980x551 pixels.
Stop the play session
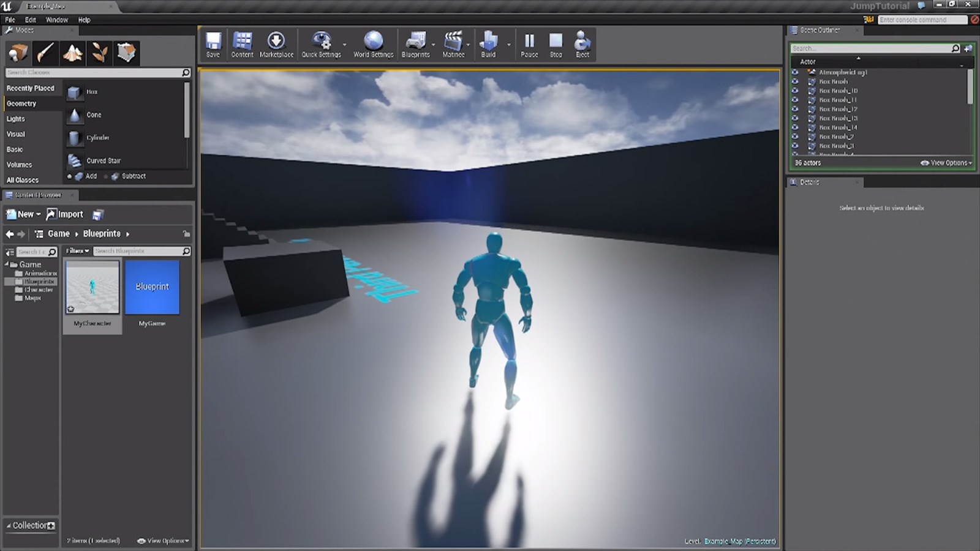pyautogui.click(x=556, y=45)
